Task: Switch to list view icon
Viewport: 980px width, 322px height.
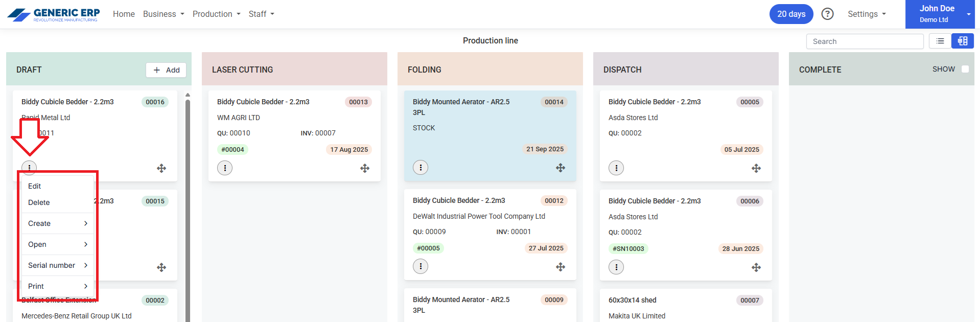Action: [940, 41]
